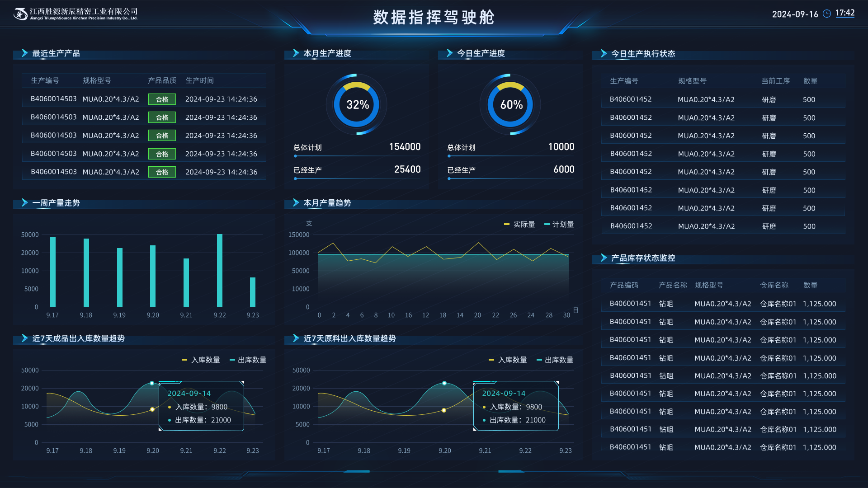Click the first 合格 quality badge

point(162,99)
